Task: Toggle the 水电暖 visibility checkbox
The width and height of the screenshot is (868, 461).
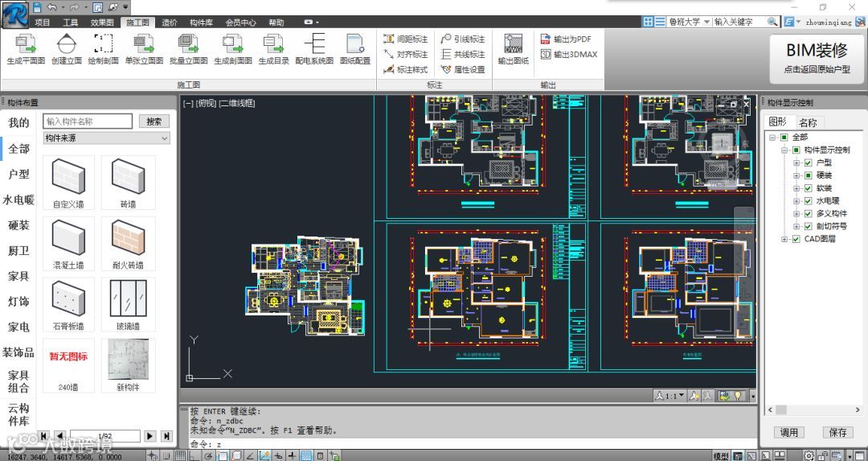Action: click(809, 201)
